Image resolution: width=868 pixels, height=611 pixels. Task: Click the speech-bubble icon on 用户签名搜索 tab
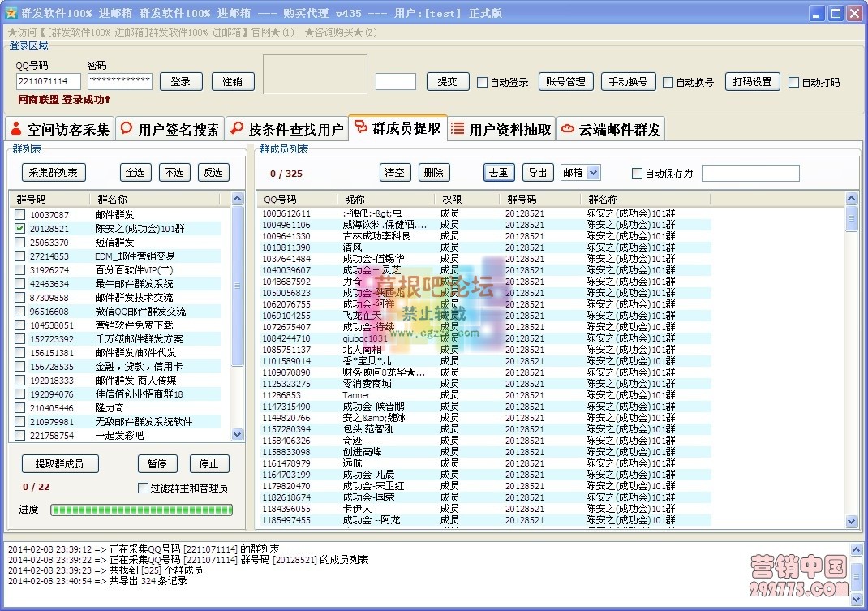pos(126,128)
